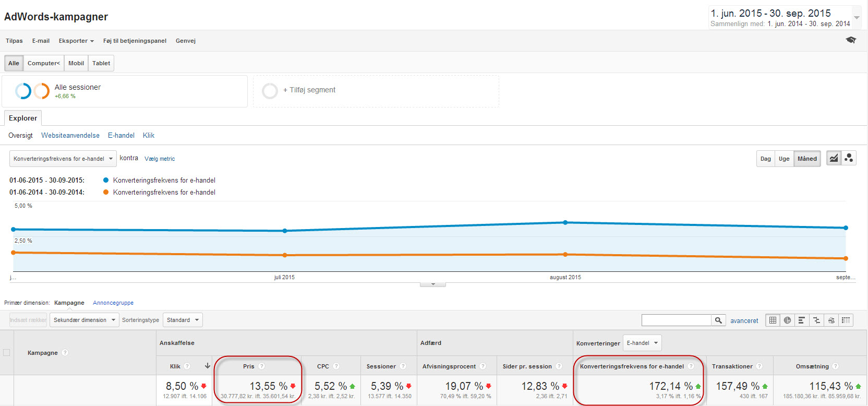
Task: Show help for Kampagne column
Action: point(65,353)
